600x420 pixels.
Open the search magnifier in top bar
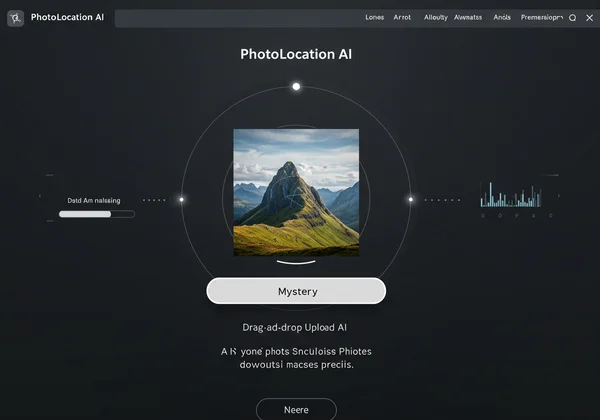pyautogui.click(x=572, y=18)
